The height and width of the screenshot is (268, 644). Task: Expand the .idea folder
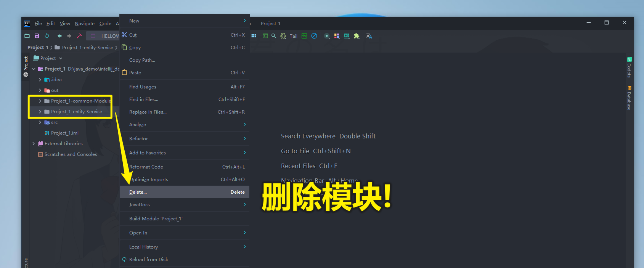(x=40, y=80)
